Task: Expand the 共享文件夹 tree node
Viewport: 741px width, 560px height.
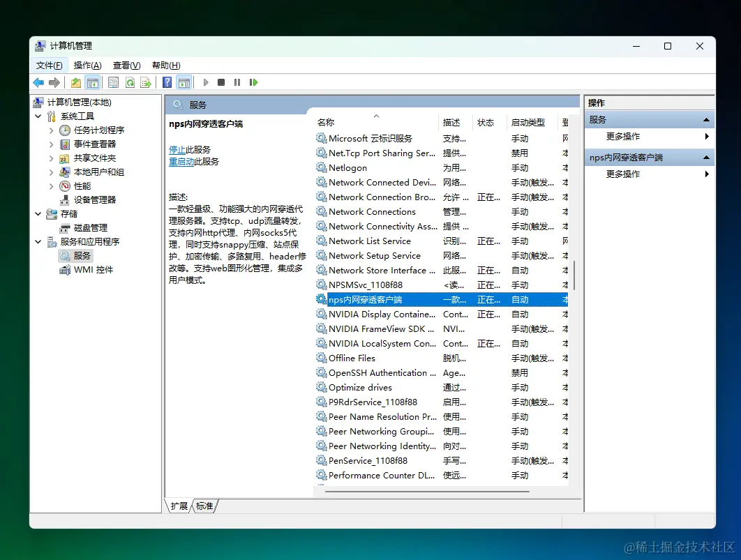Action: (51, 158)
